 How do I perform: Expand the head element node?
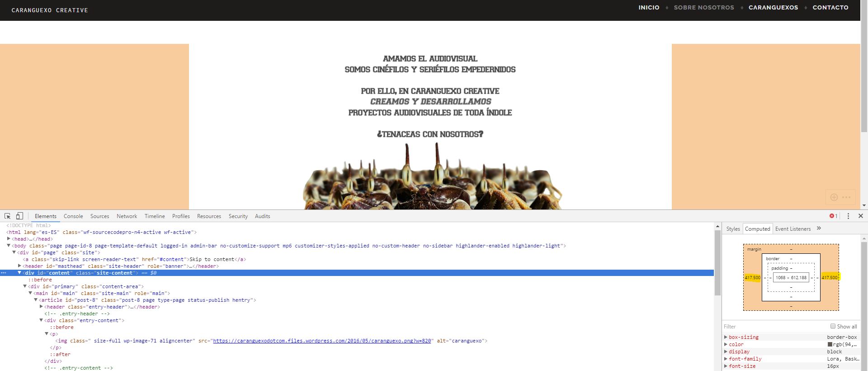(9, 239)
